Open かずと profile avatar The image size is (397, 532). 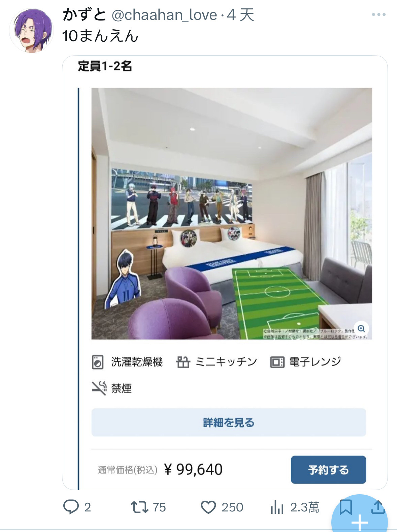coord(31,31)
